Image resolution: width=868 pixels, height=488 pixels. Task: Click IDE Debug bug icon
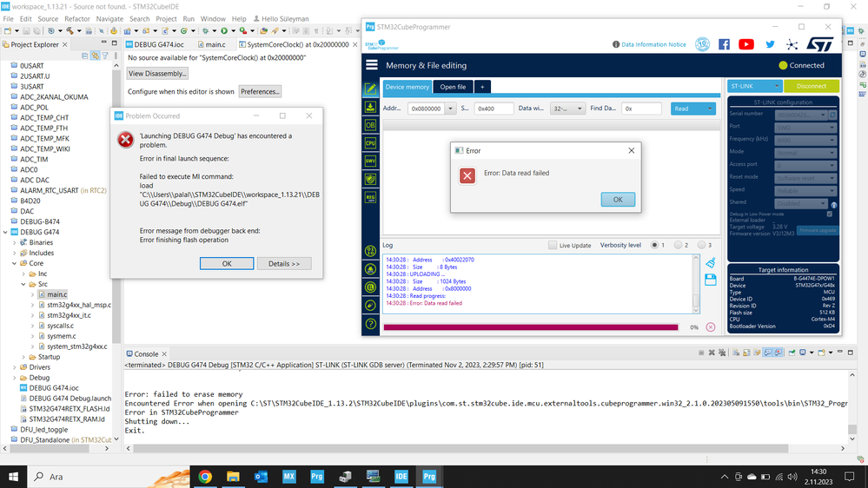pyautogui.click(x=205, y=31)
